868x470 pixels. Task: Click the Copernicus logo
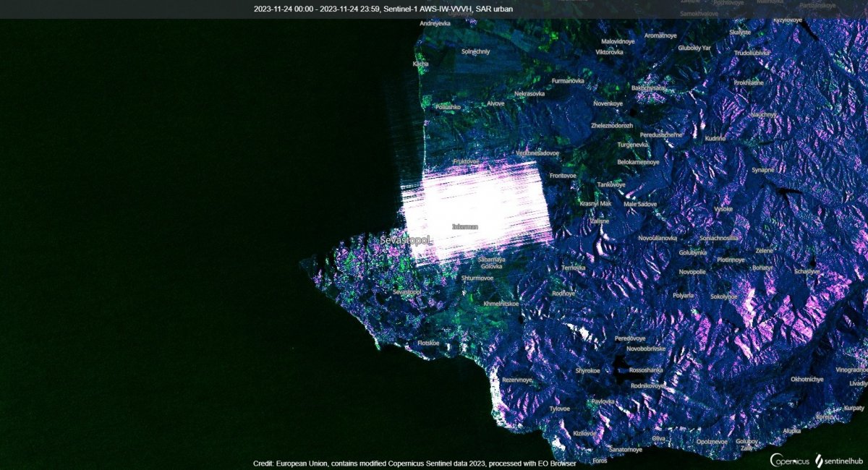789,459
